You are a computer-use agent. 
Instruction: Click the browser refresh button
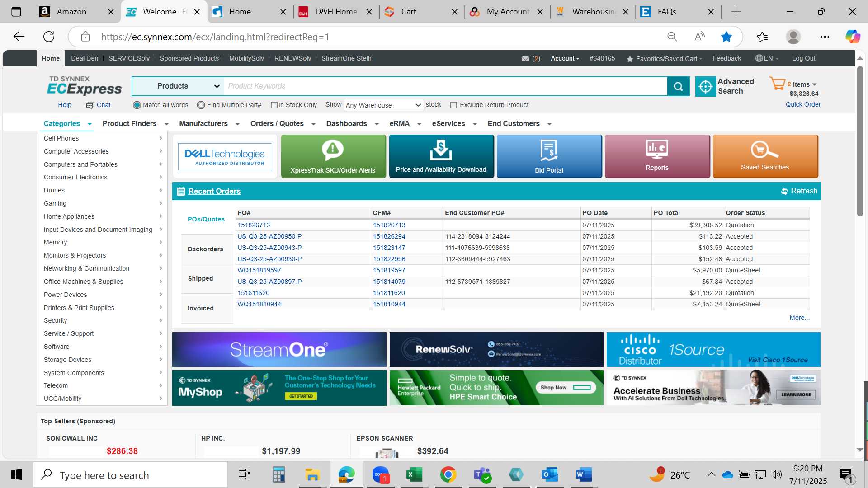49,37
